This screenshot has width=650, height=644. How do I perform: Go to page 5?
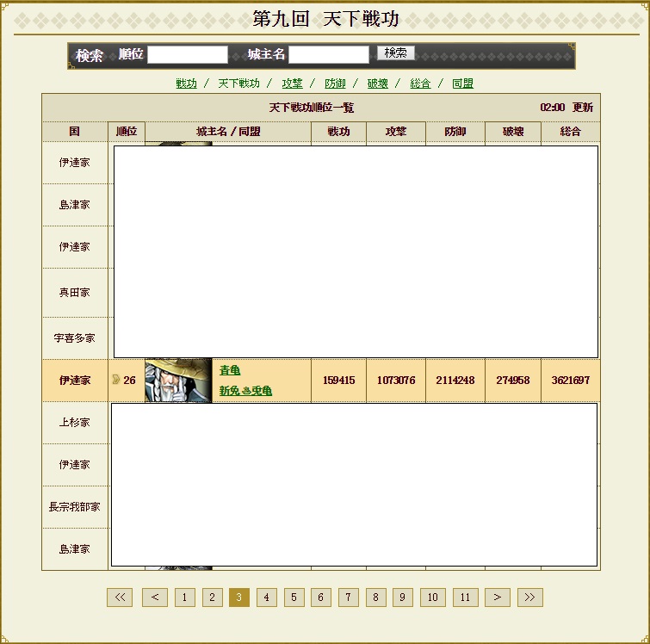click(294, 598)
